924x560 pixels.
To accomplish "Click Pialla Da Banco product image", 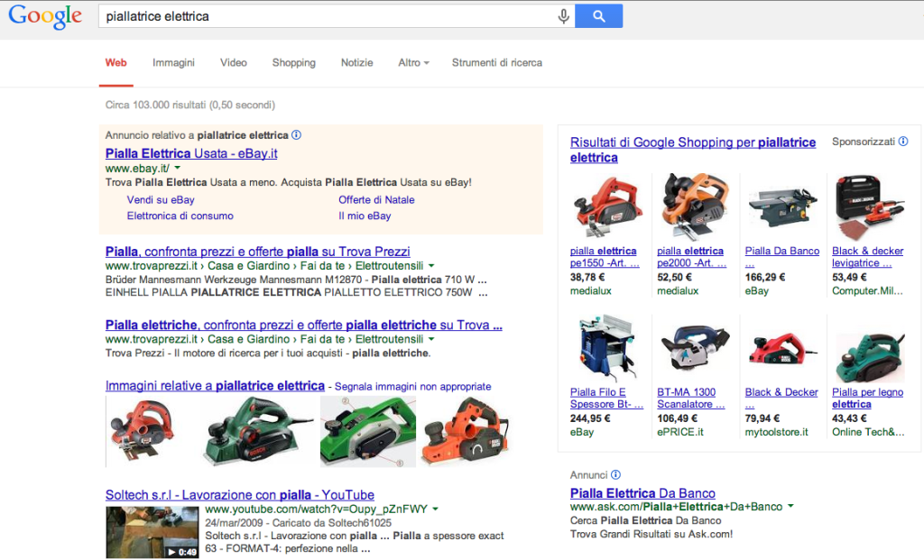I will tap(782, 207).
